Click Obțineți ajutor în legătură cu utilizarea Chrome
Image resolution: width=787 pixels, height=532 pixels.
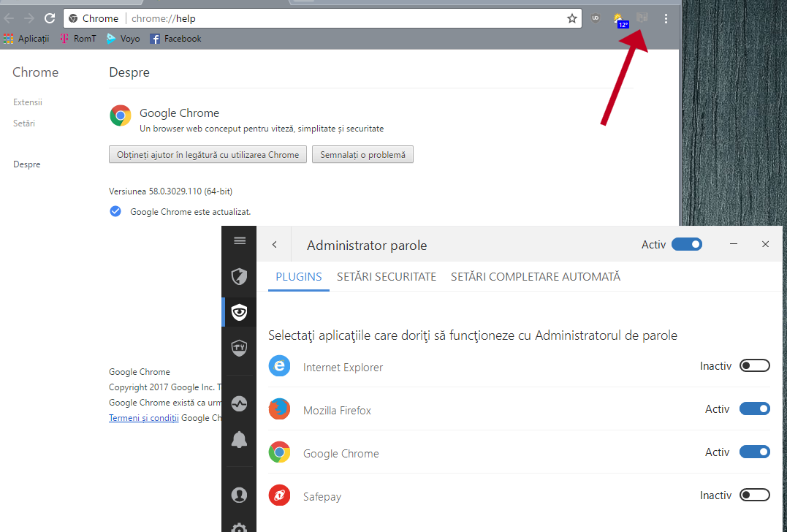[208, 155]
